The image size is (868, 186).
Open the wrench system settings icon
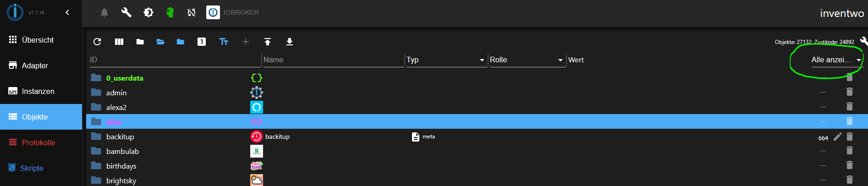tap(126, 12)
